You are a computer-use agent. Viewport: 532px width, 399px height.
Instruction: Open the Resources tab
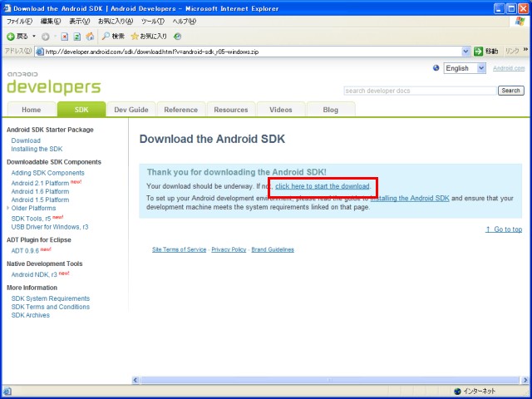(x=231, y=110)
